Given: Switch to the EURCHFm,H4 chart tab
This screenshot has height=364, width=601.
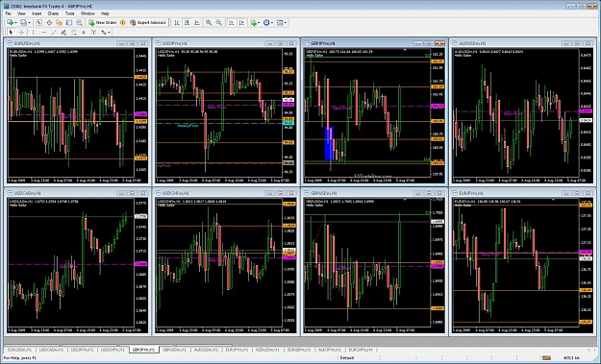Looking at the screenshot, I should (x=361, y=350).
